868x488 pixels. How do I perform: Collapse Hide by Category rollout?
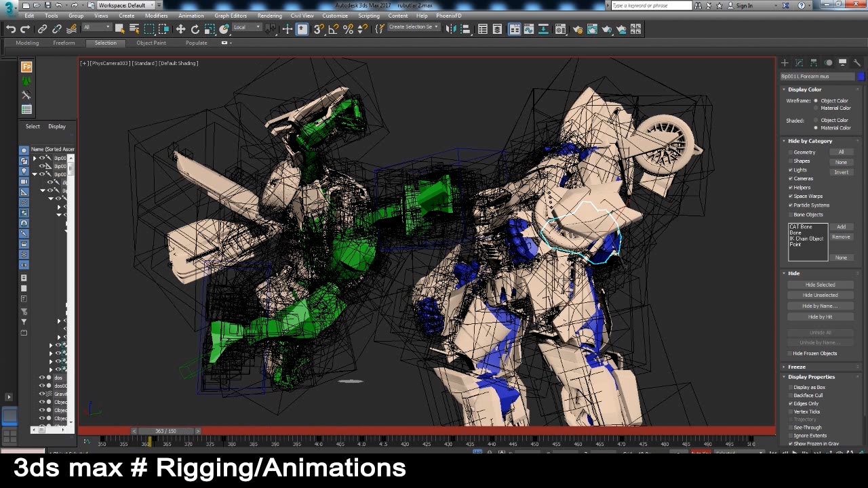click(810, 141)
